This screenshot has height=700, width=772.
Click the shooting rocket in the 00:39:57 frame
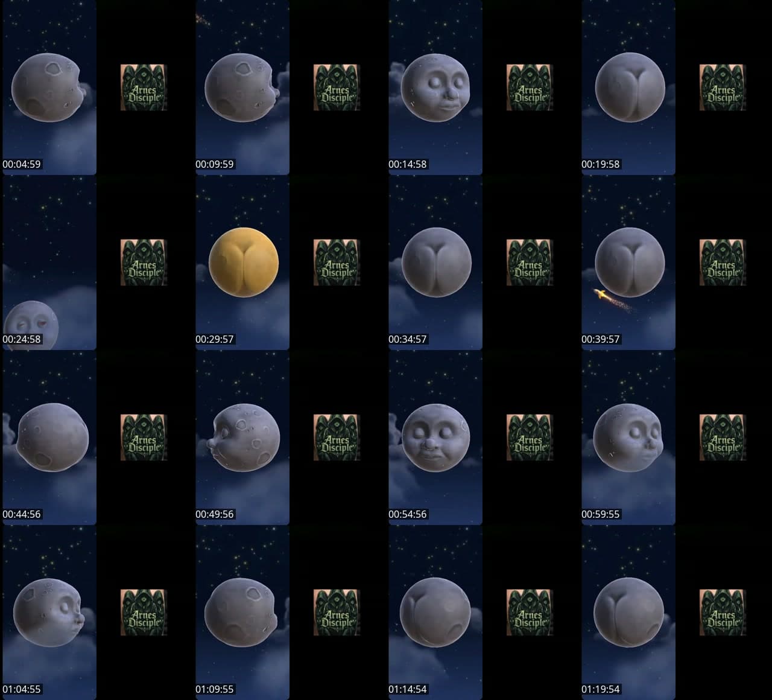pos(601,294)
